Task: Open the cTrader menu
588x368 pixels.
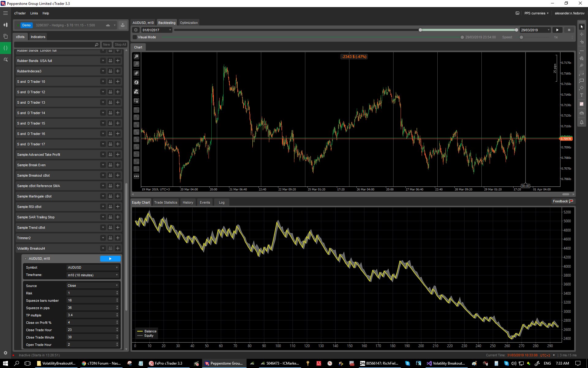Action: coord(20,13)
